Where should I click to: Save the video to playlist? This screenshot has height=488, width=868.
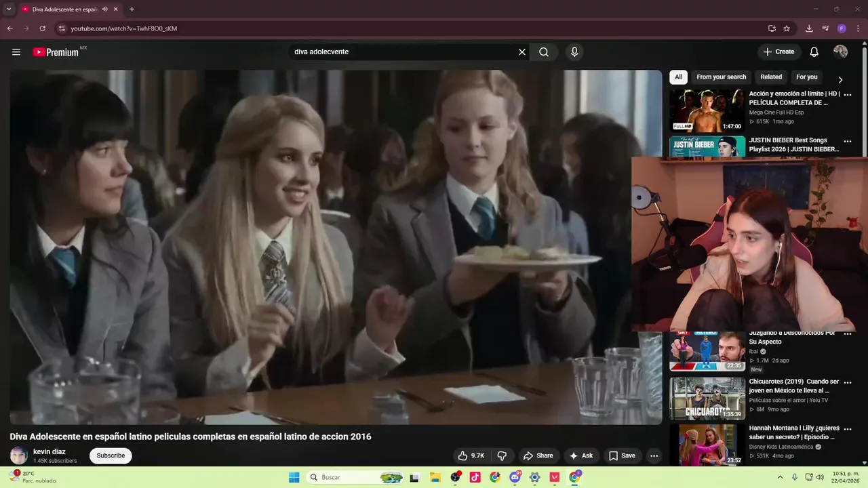tap(622, 456)
